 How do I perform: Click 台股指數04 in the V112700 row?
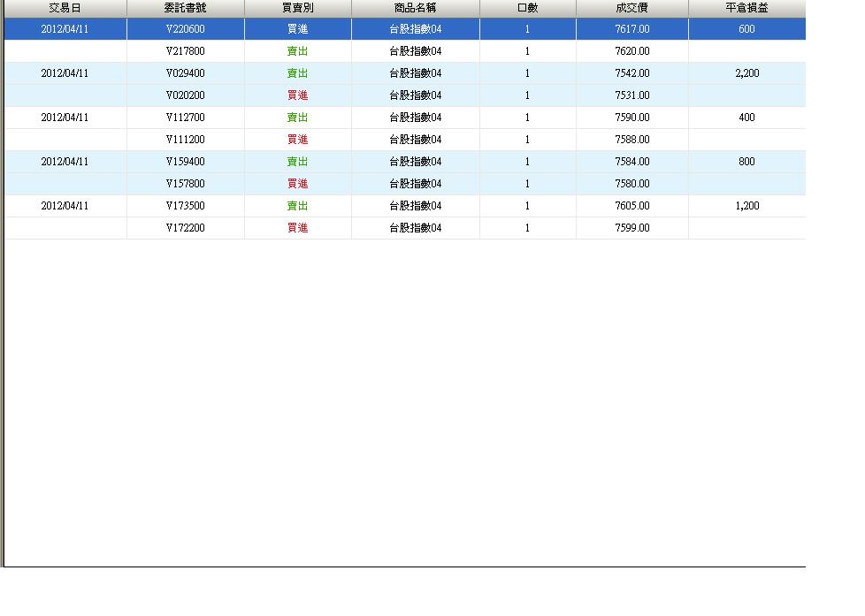(416, 118)
